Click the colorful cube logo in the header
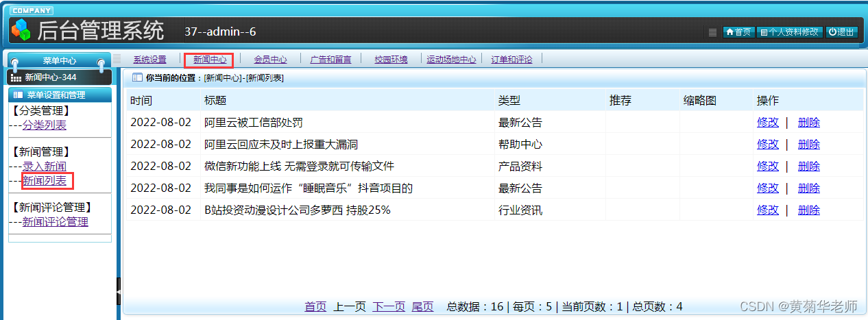Viewport: 868px width, 320px height. click(x=21, y=30)
